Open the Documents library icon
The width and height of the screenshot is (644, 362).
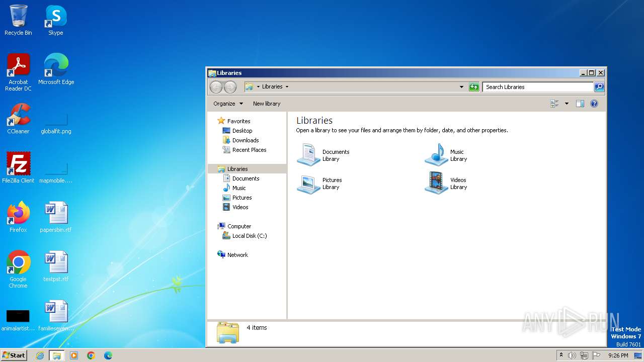(308, 155)
